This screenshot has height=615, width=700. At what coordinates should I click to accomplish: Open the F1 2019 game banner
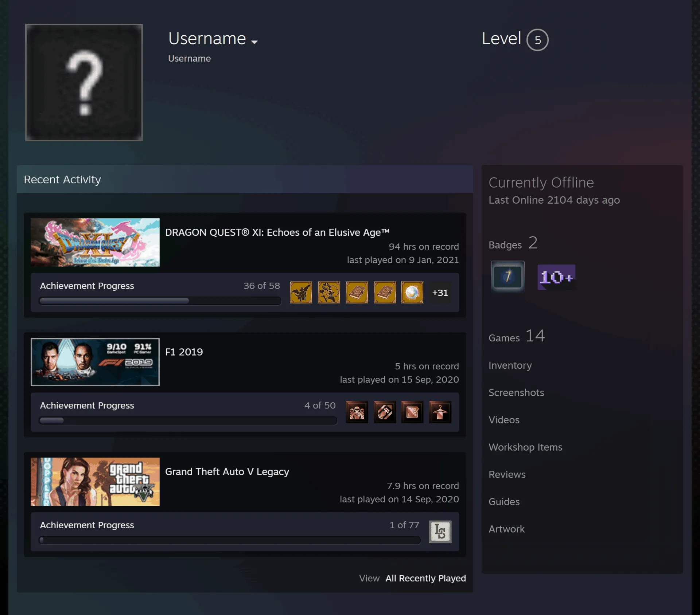pos(95,362)
